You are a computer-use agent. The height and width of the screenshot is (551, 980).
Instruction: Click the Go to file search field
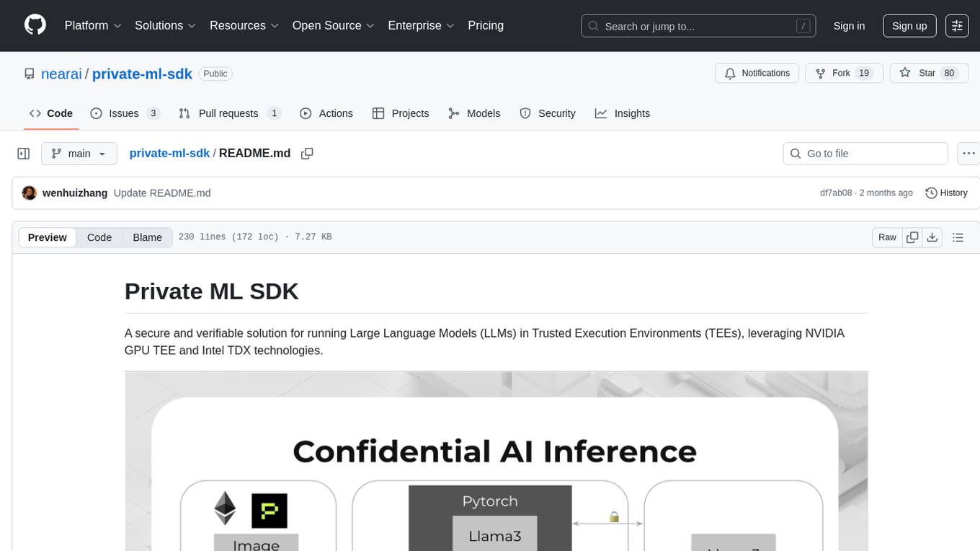pos(865,154)
